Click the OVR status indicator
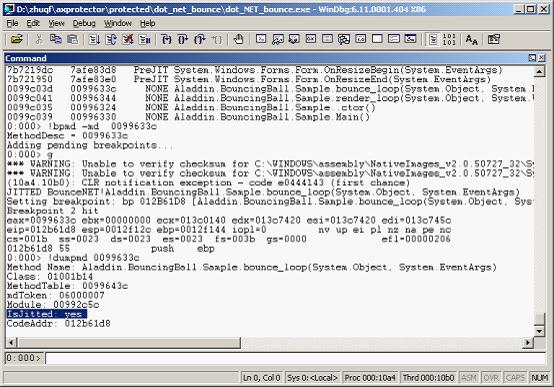Screen dimensions: 554x387 click(x=491, y=378)
